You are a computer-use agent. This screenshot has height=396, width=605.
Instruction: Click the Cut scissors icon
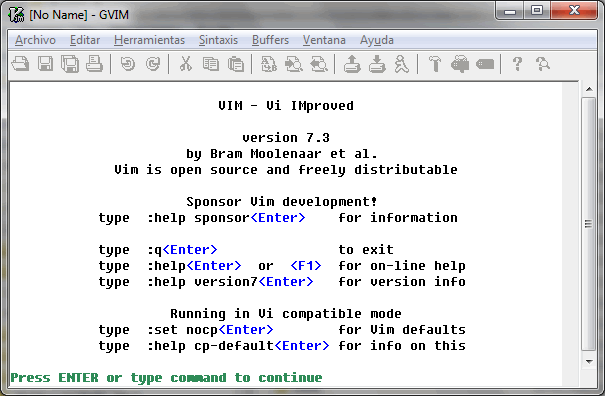186,64
